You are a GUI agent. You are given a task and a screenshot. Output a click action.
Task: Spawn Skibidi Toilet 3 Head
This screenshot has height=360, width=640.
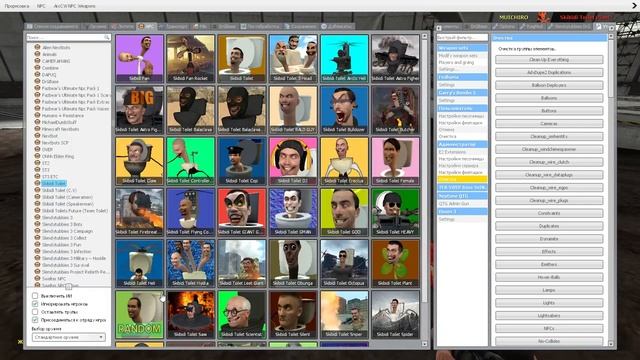click(293, 58)
